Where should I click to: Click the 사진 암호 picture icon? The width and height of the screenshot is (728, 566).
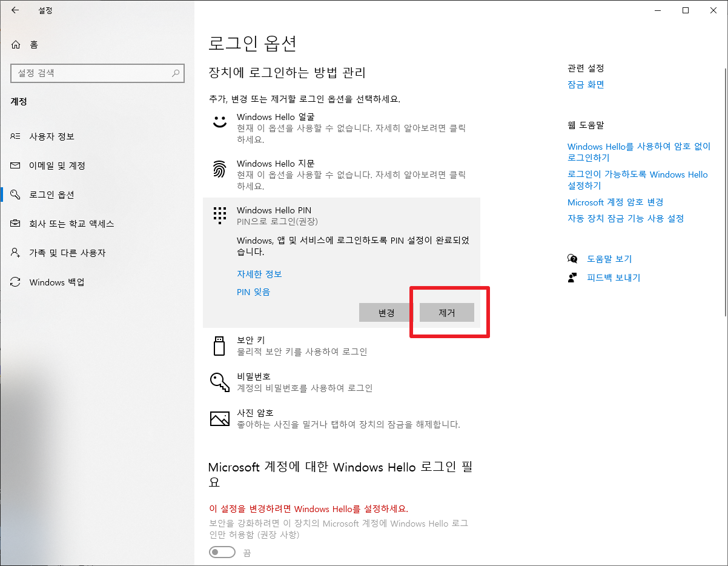point(219,418)
